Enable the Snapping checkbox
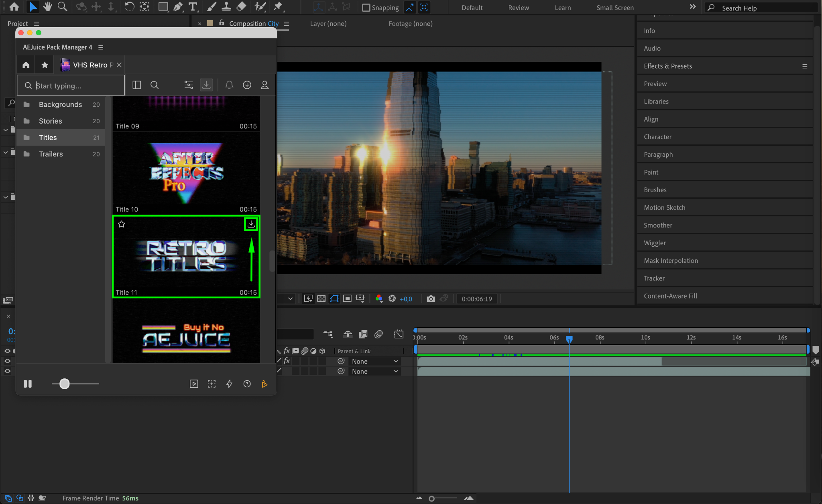Viewport: 822px width, 504px height. coord(366,8)
